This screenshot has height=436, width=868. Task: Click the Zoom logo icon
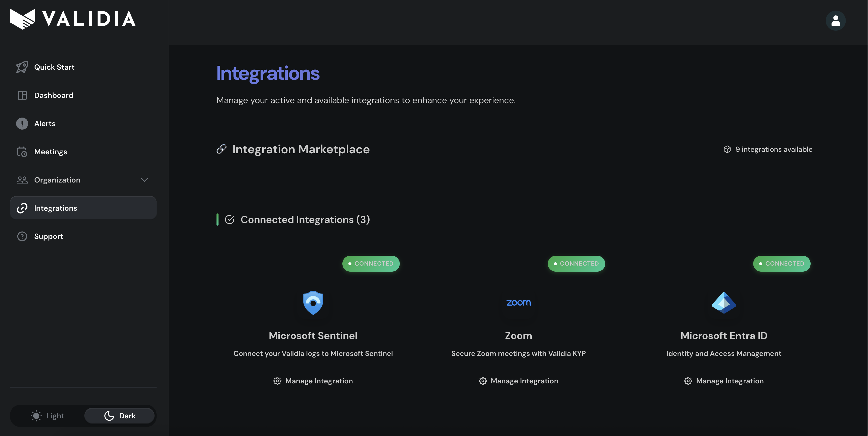(518, 303)
